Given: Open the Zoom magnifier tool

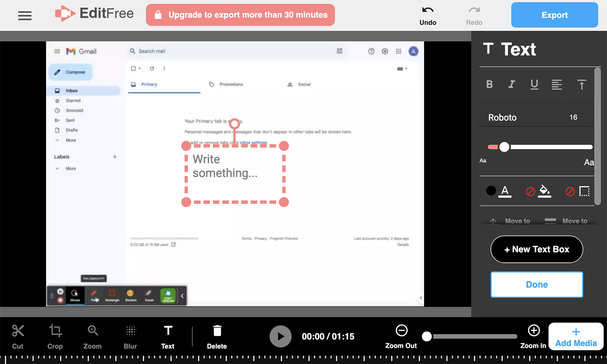Looking at the screenshot, I should tap(93, 336).
